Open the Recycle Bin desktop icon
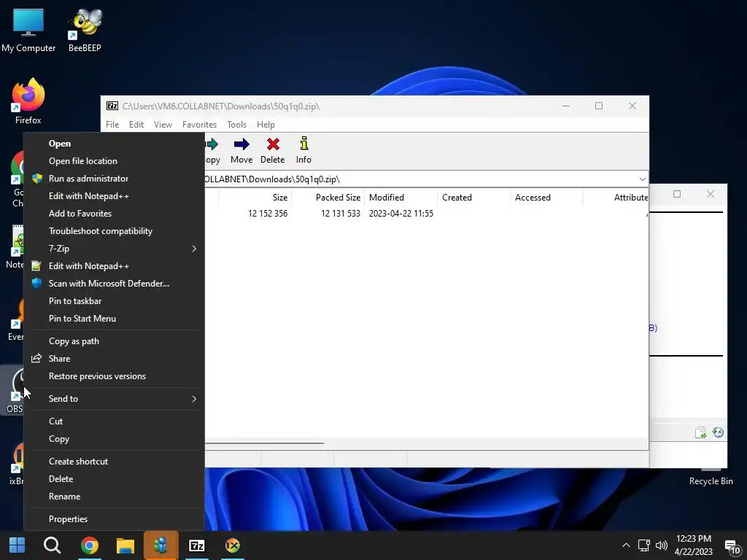 coord(711,478)
